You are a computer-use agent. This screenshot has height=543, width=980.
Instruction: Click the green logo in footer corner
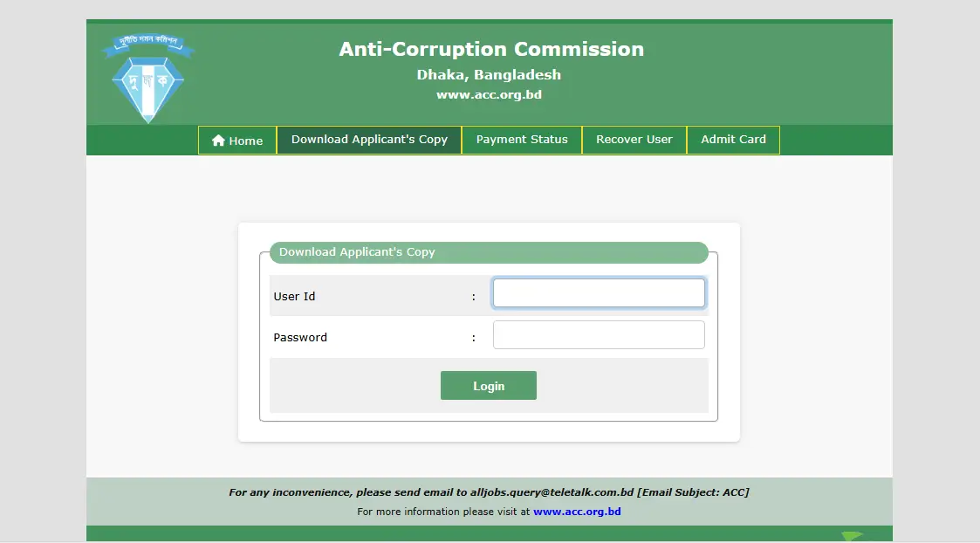853,536
